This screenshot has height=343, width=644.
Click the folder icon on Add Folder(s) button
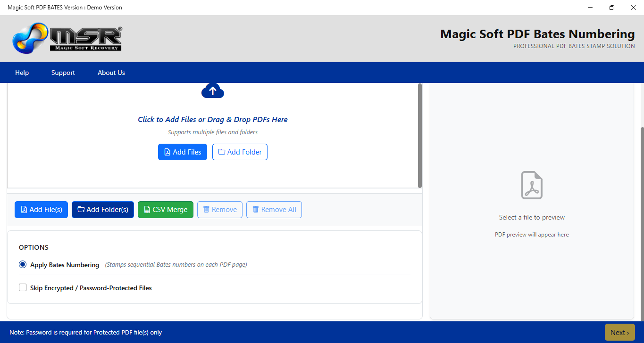point(81,210)
